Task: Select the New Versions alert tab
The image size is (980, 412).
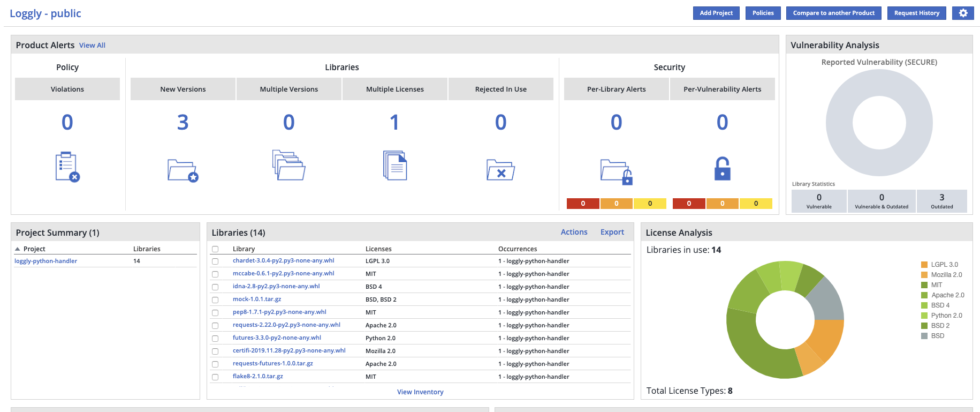Action: (183, 89)
